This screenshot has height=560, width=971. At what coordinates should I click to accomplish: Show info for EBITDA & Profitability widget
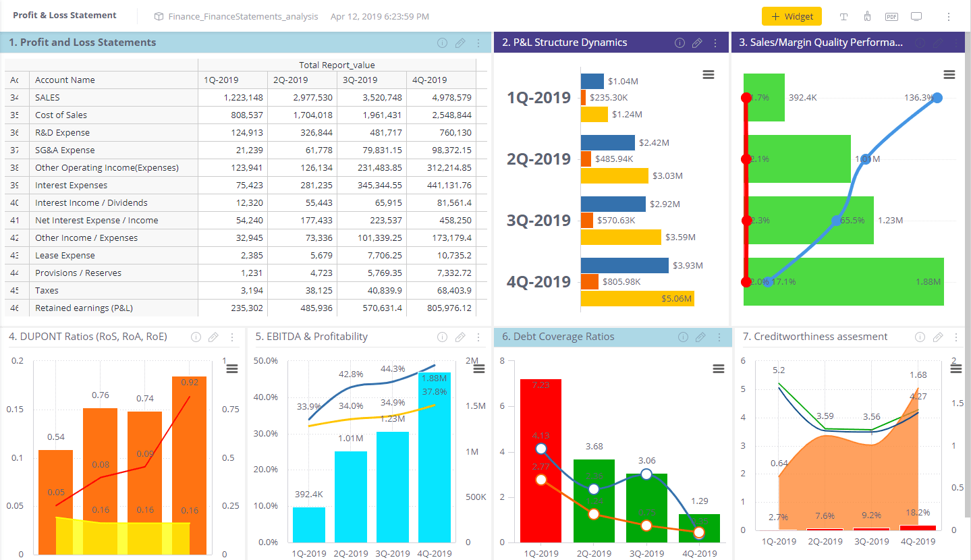click(443, 337)
